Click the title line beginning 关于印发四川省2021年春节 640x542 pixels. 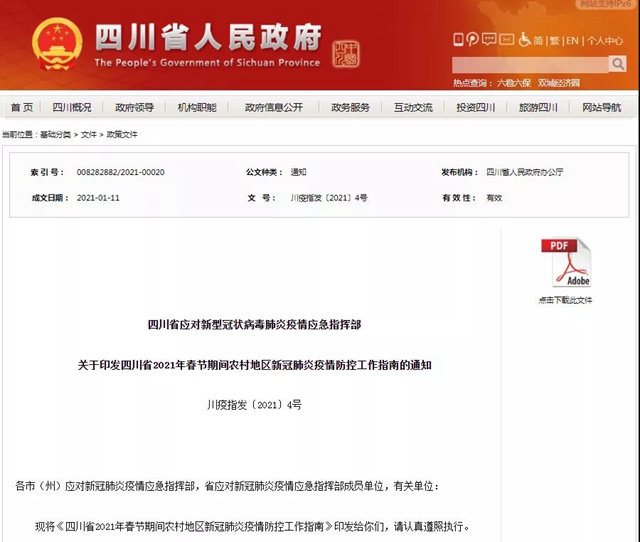click(x=254, y=365)
